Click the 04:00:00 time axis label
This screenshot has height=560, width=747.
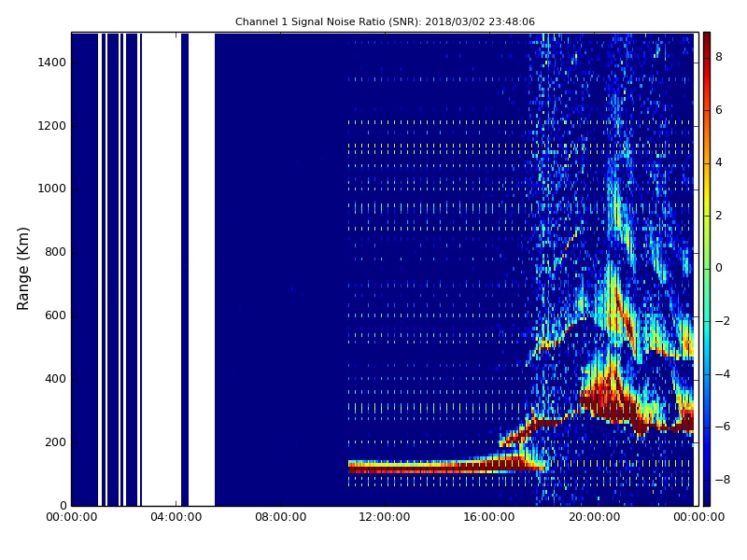(x=176, y=517)
